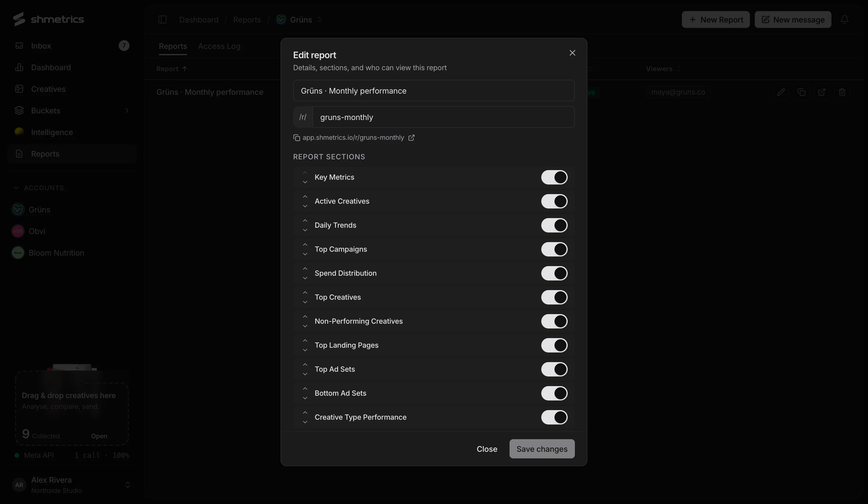Screen dimensions: 868x504
Task: Click the Intelligence yellow orb icon
Action: coord(19,131)
